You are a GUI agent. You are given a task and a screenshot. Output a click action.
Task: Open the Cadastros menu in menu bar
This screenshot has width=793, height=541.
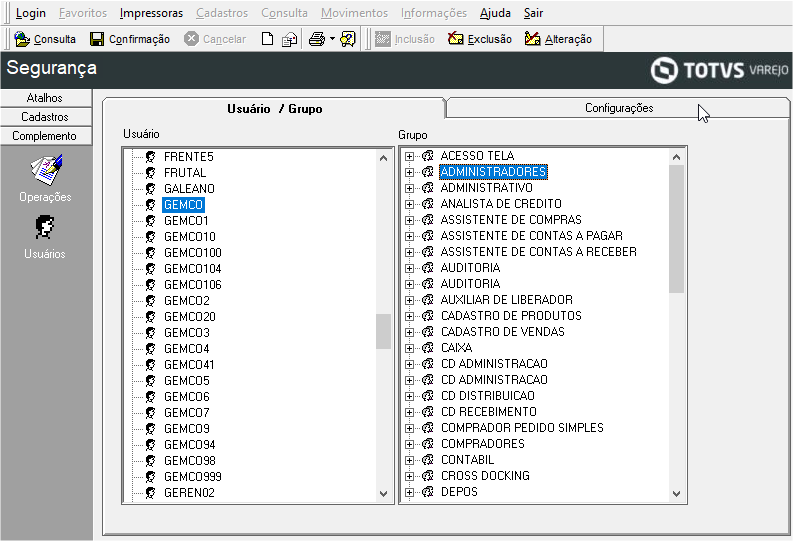222,13
